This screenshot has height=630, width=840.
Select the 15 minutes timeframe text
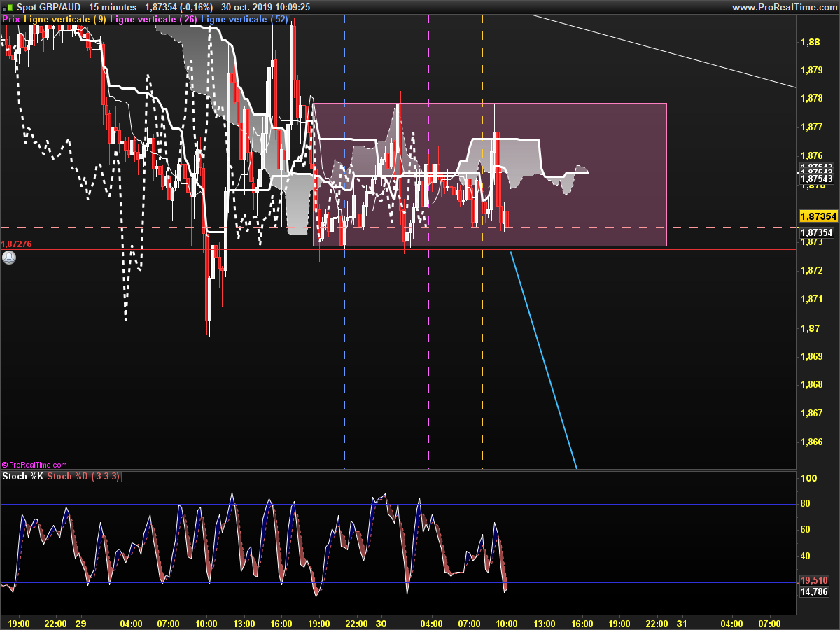(x=113, y=7)
